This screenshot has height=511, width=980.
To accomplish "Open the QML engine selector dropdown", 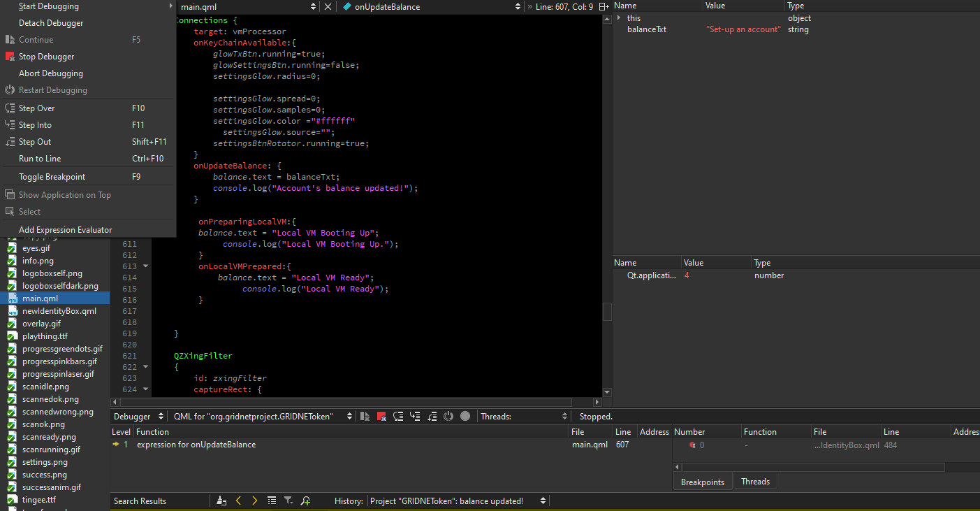I will click(x=263, y=416).
